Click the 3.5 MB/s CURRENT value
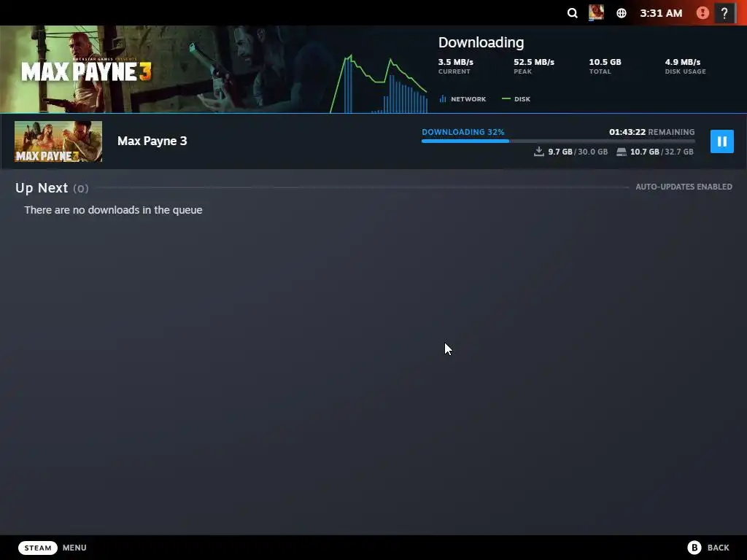 [x=455, y=62]
